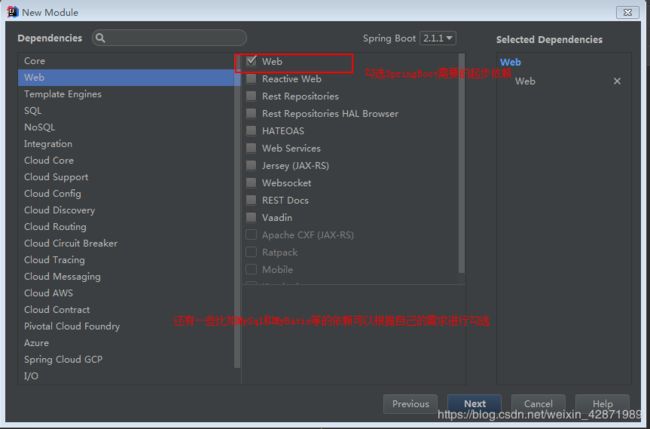Click the disabled Mobile checkbox
The height and width of the screenshot is (429, 650).
point(251,269)
